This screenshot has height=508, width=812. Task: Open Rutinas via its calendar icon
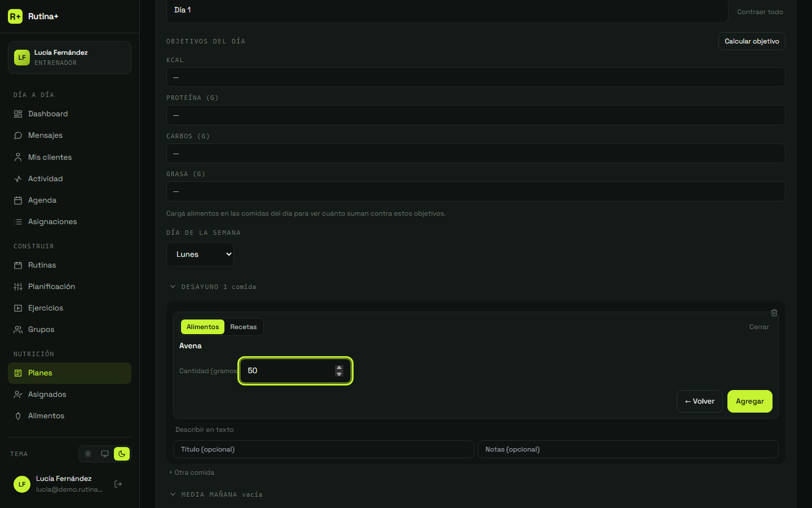pos(18,265)
